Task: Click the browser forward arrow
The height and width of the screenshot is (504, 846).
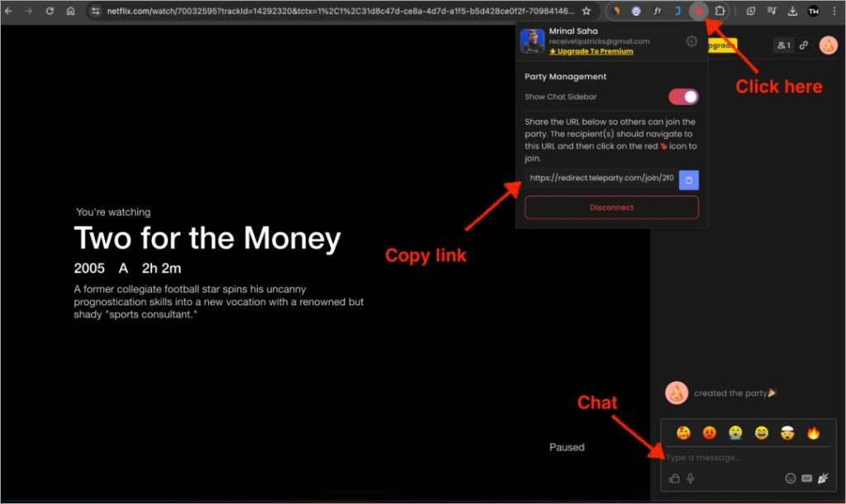Action: (x=29, y=11)
